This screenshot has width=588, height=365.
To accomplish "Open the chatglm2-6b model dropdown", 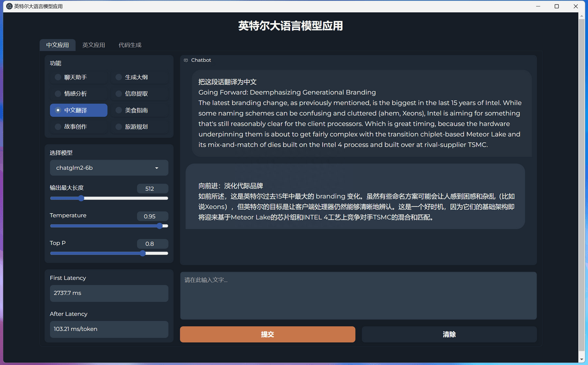I will pos(109,168).
